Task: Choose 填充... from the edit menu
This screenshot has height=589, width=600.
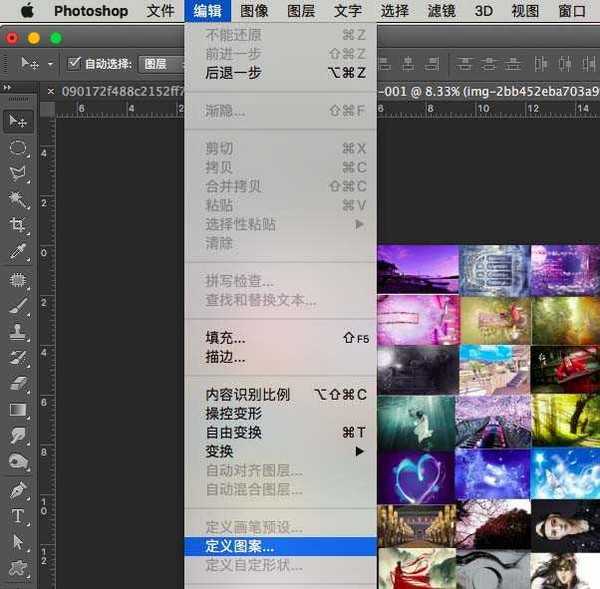Action: 280,338
